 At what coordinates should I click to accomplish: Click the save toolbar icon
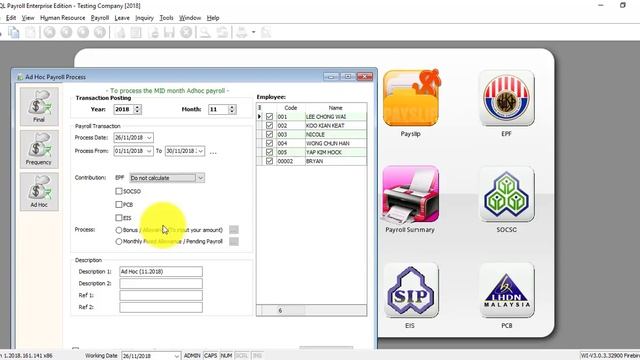(169, 32)
